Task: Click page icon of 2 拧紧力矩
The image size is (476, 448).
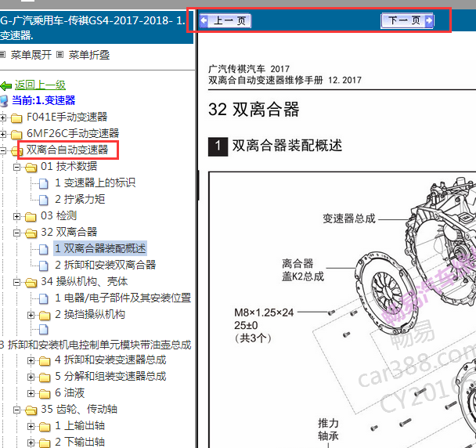Action: pyautogui.click(x=44, y=200)
